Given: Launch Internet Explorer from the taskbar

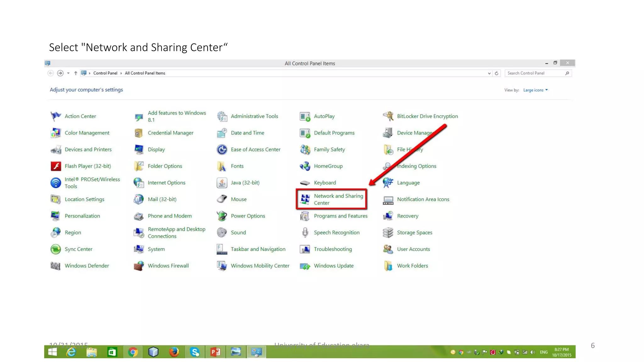Looking at the screenshot, I should click(71, 352).
